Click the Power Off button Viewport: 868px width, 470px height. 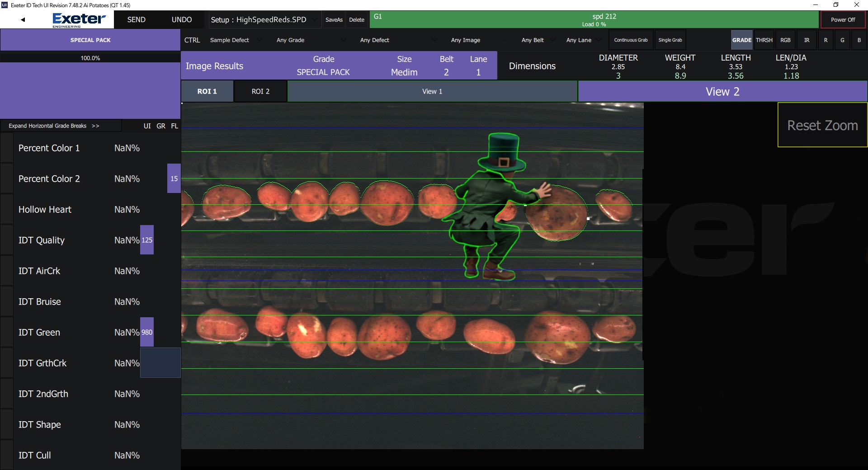point(843,20)
